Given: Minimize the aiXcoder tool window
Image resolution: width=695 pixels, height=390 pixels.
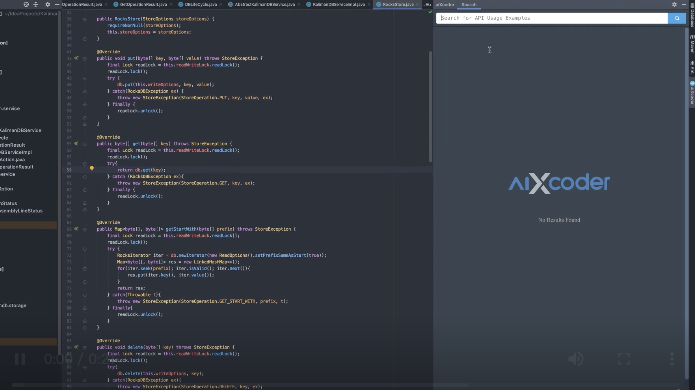Looking at the screenshot, I should [684, 4].
